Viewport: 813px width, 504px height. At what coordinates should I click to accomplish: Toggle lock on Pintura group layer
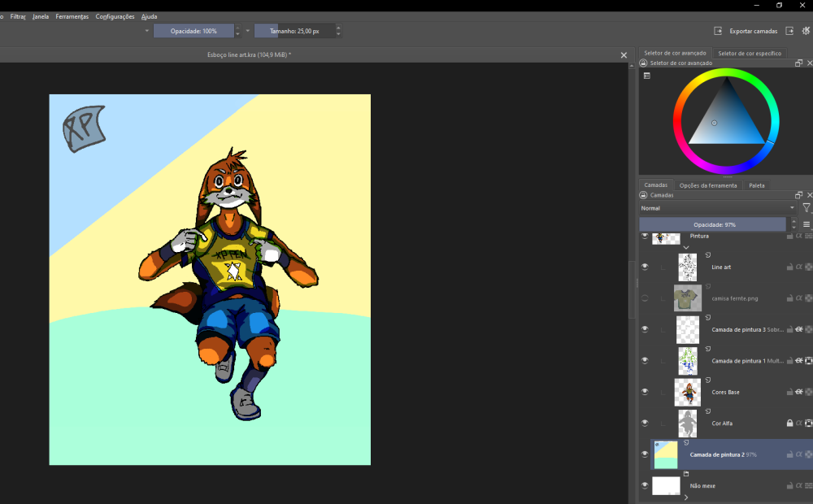pos(789,236)
